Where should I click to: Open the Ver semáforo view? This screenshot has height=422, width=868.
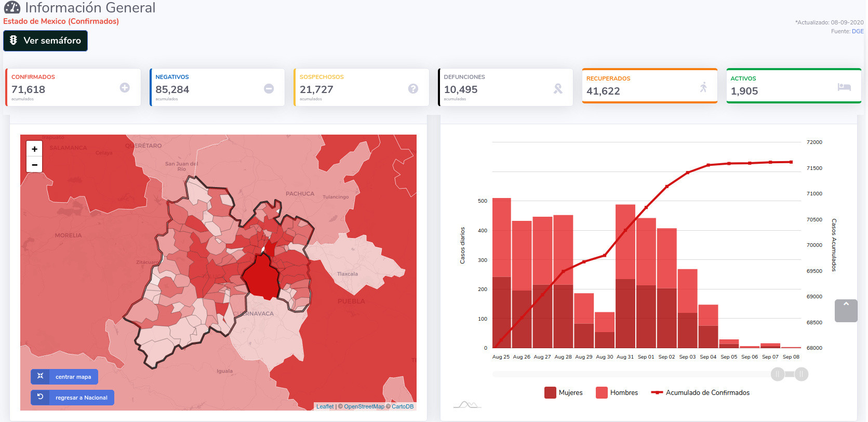pos(45,41)
